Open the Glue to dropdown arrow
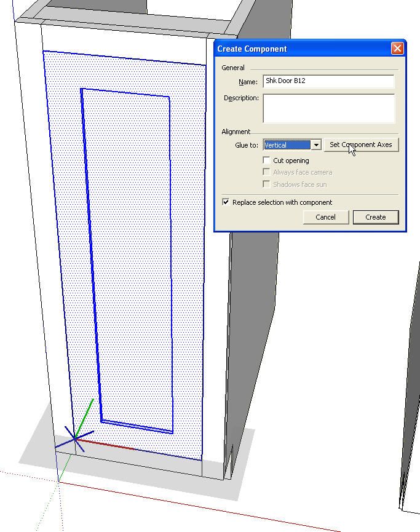Screen dimensions: 420x532 pyautogui.click(x=316, y=145)
